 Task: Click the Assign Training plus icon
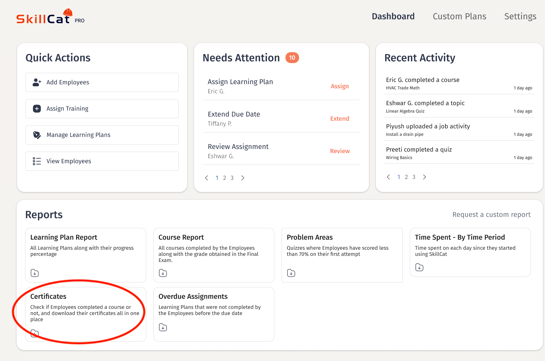pos(36,109)
